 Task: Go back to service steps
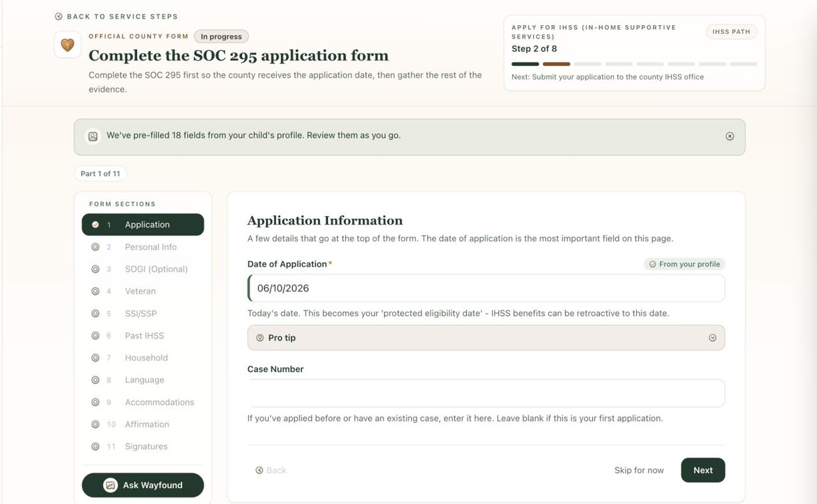(x=116, y=17)
